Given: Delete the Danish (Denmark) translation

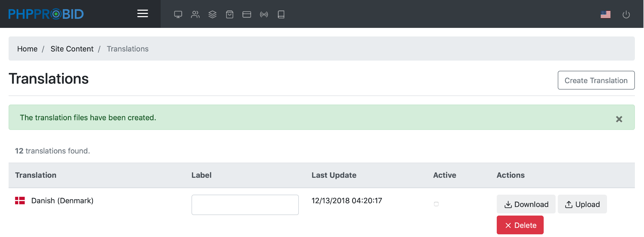Looking at the screenshot, I should [x=520, y=225].
